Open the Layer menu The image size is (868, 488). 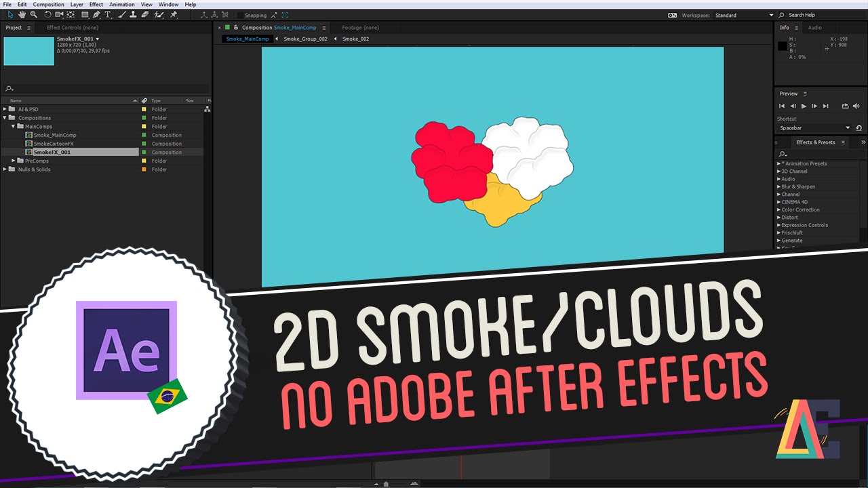77,4
